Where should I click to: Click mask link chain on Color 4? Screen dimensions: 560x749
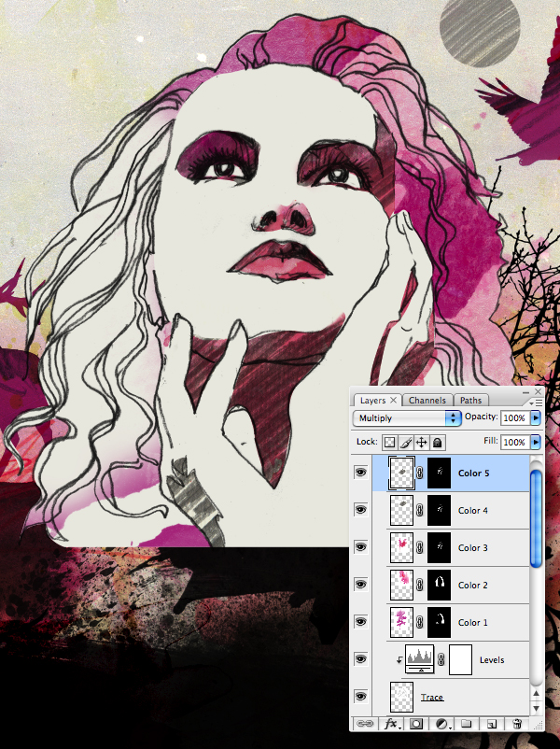coord(420,510)
